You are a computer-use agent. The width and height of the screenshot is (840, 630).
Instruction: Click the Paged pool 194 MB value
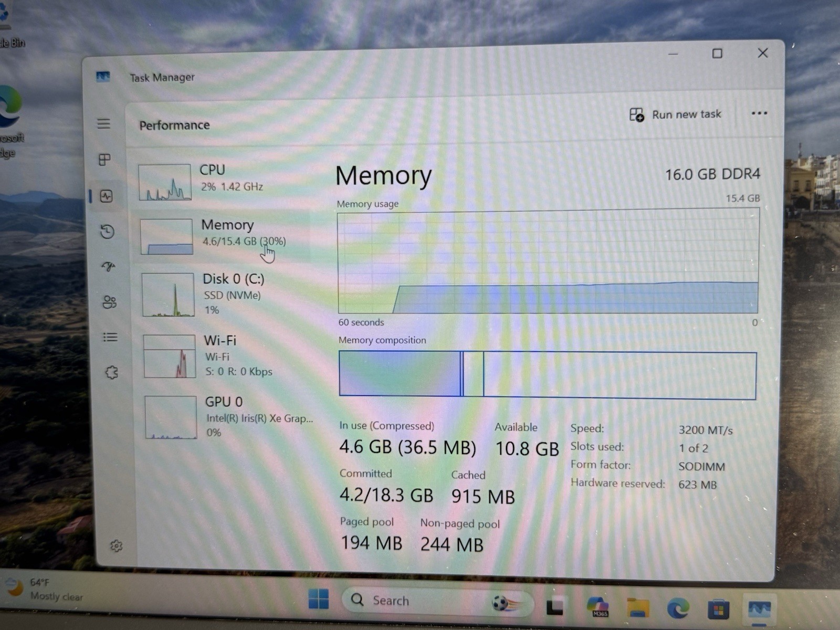372,543
